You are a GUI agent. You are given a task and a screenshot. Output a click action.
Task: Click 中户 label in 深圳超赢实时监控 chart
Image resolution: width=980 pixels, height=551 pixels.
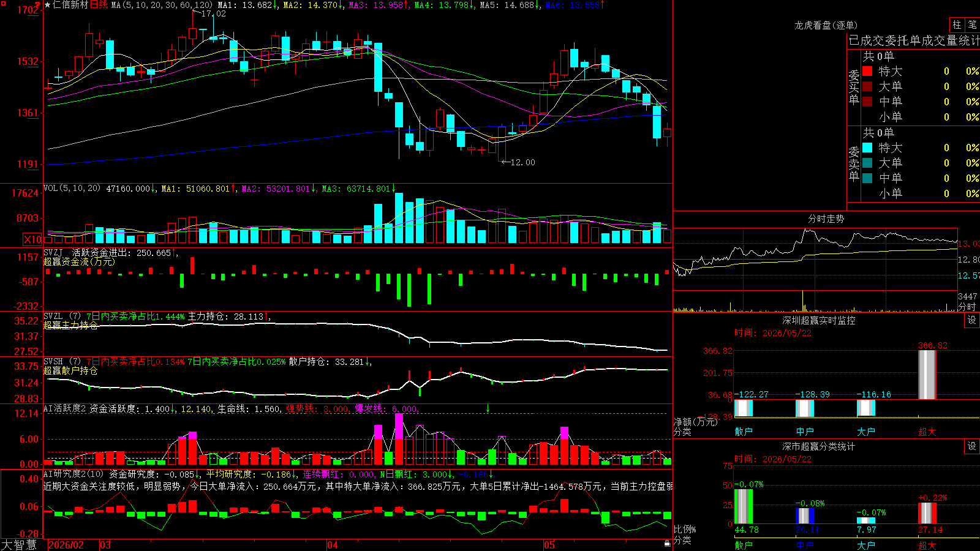(x=805, y=432)
